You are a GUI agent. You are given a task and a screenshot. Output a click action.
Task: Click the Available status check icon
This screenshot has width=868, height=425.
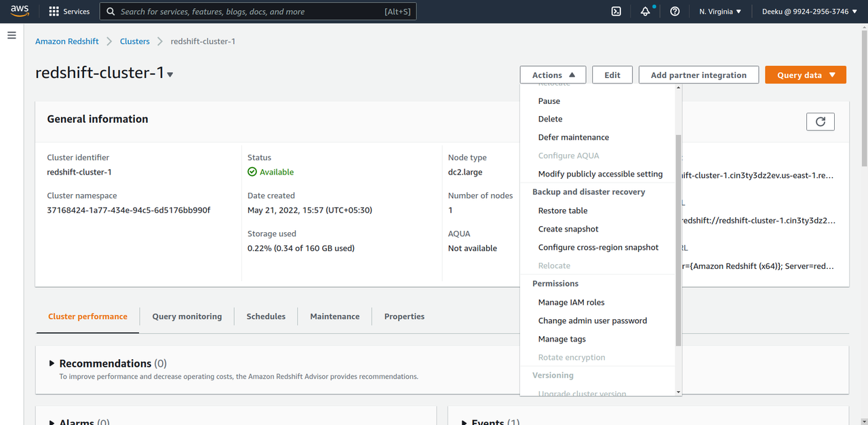click(x=252, y=172)
